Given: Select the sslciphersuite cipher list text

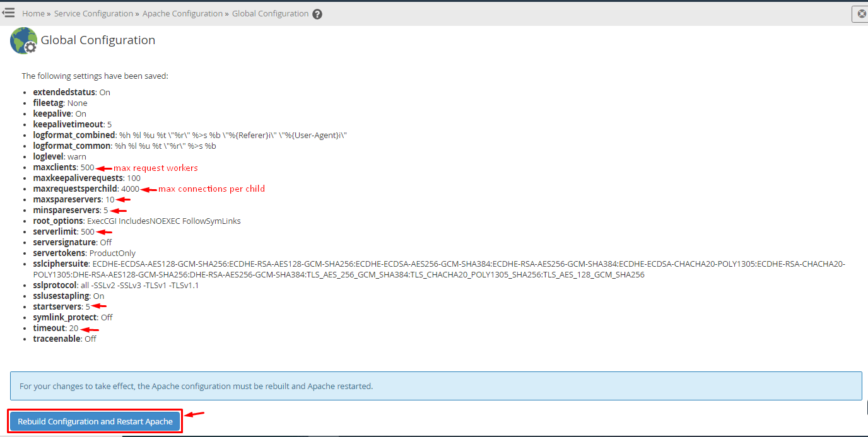Looking at the screenshot, I should (439, 269).
